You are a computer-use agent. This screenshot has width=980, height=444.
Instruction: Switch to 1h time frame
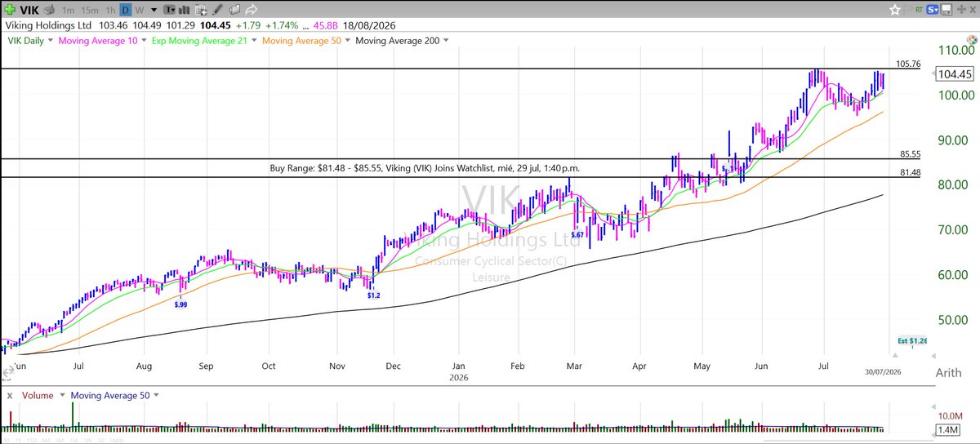pos(110,10)
